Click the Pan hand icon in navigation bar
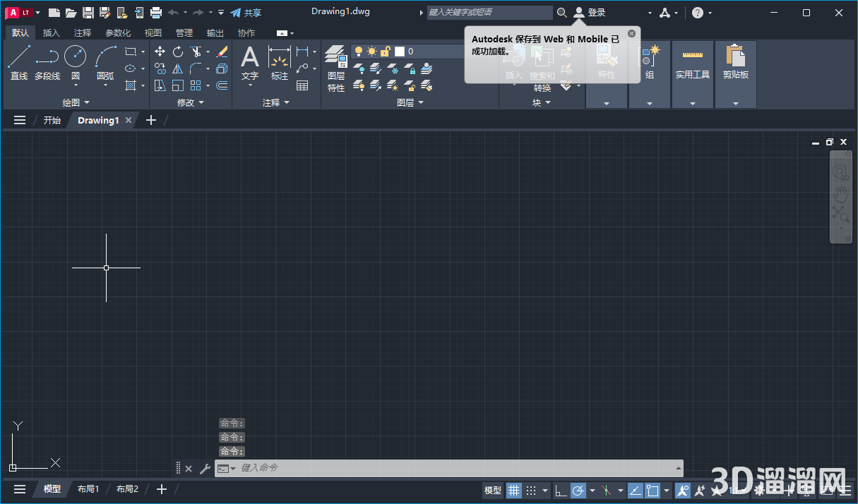 pyautogui.click(x=840, y=193)
